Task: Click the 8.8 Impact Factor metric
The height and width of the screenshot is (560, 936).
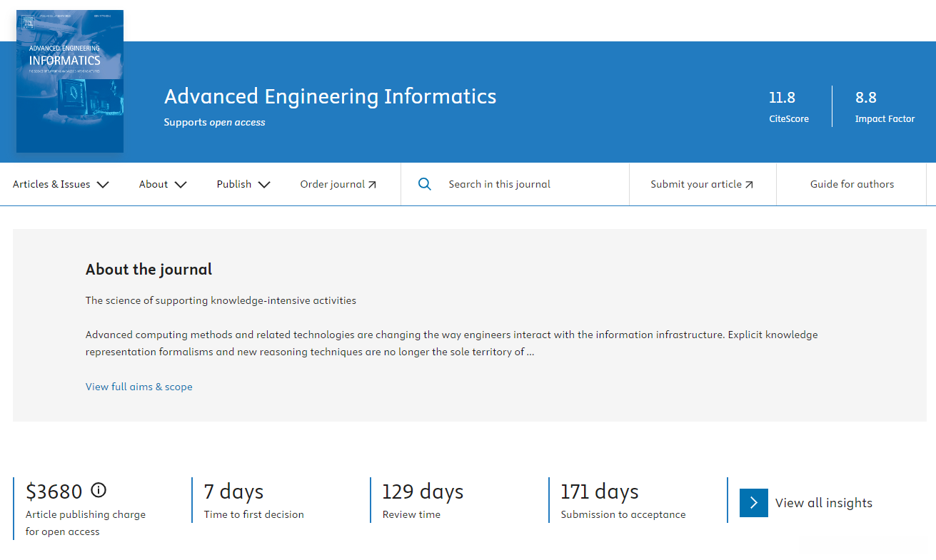Action: pos(885,107)
